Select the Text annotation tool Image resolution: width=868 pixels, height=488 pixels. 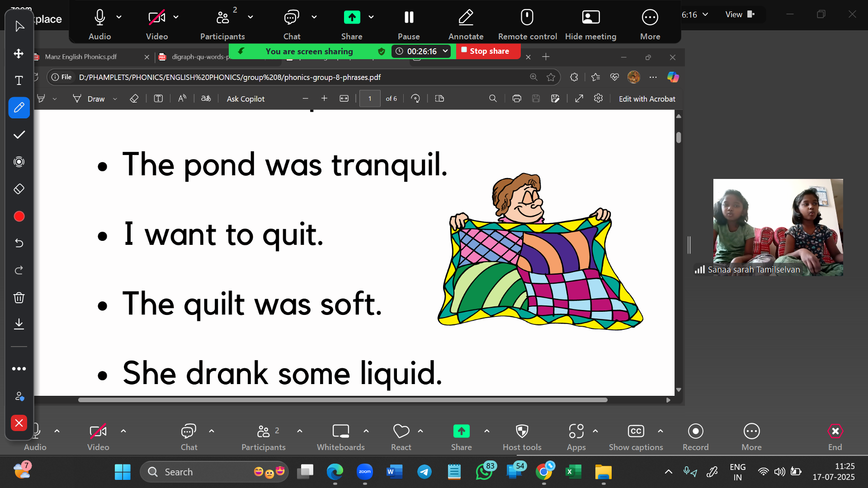coord(19,81)
